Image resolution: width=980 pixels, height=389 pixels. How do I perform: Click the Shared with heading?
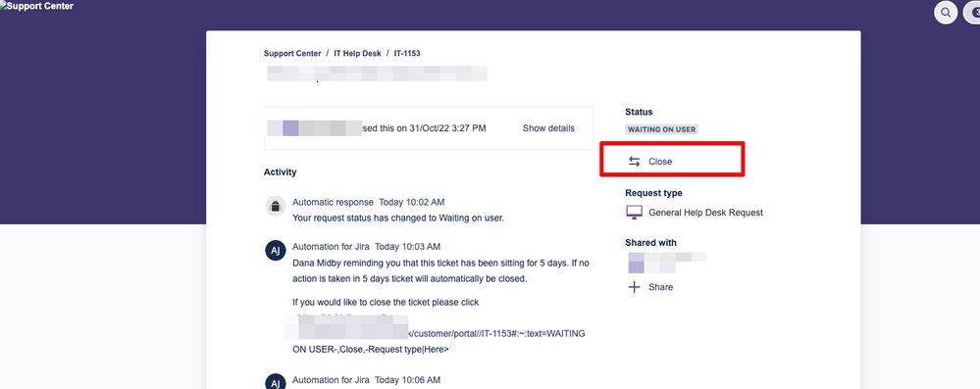click(650, 242)
